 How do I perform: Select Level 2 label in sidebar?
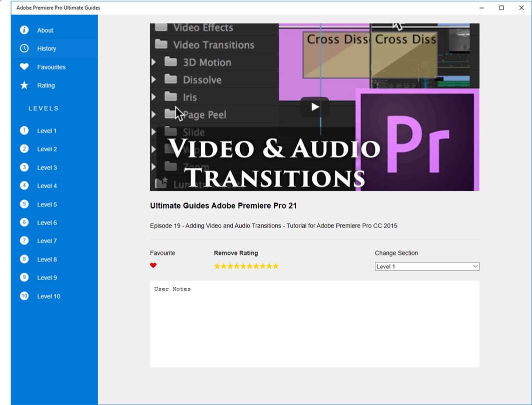[47, 149]
